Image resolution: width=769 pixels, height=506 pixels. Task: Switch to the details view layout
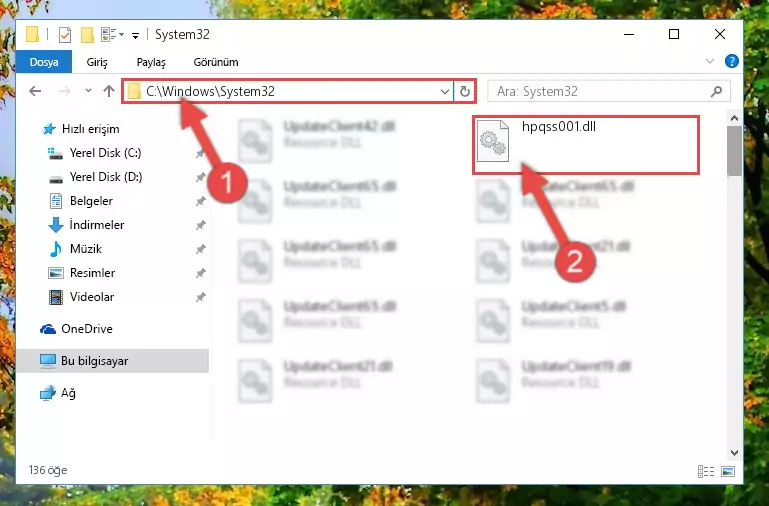point(706,471)
